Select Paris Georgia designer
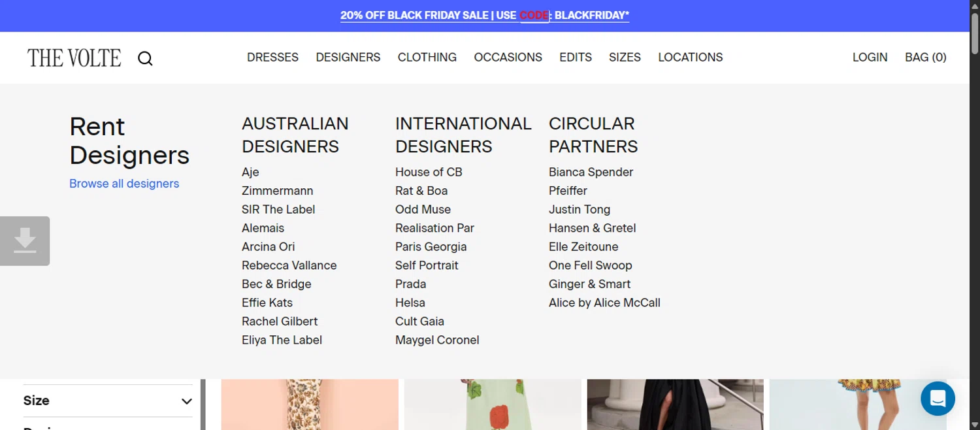 tap(431, 246)
